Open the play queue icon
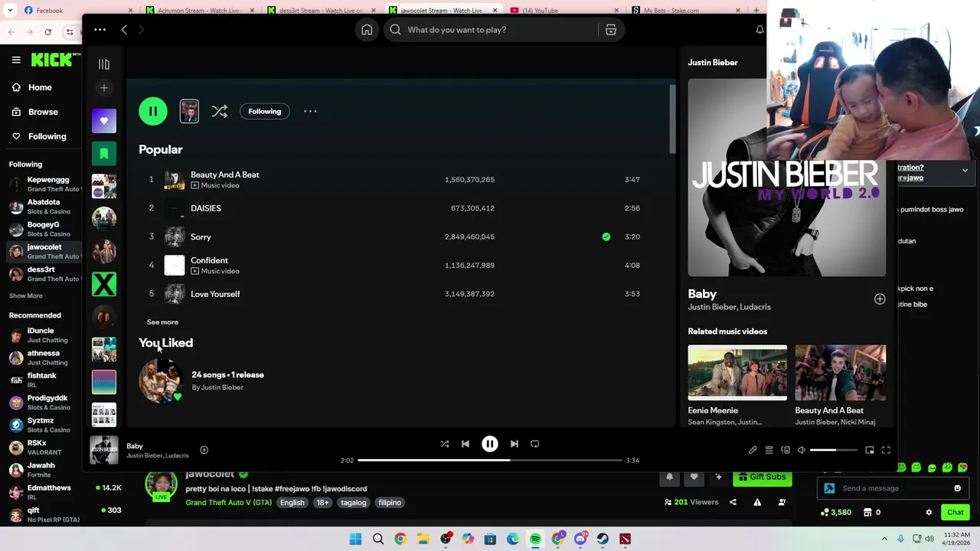Image resolution: width=980 pixels, height=551 pixels. pyautogui.click(x=769, y=450)
